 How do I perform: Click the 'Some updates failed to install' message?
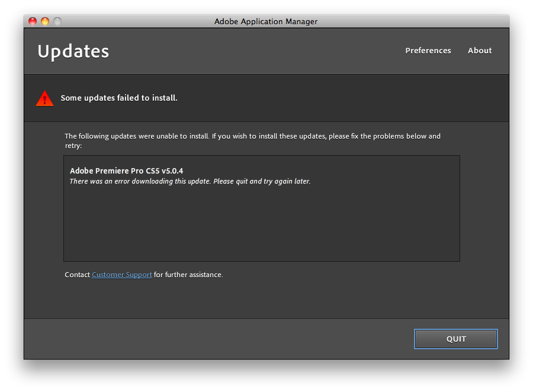pyautogui.click(x=119, y=98)
